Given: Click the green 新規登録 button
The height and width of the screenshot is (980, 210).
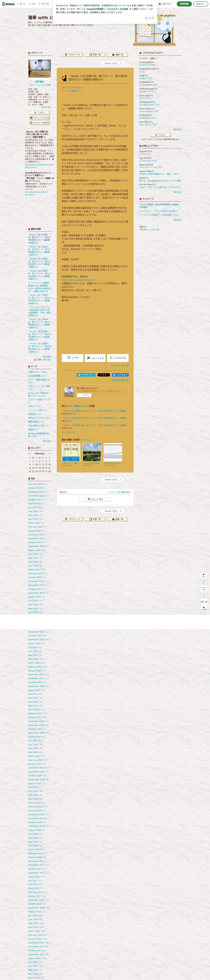Looking at the screenshot, I should click(184, 4).
